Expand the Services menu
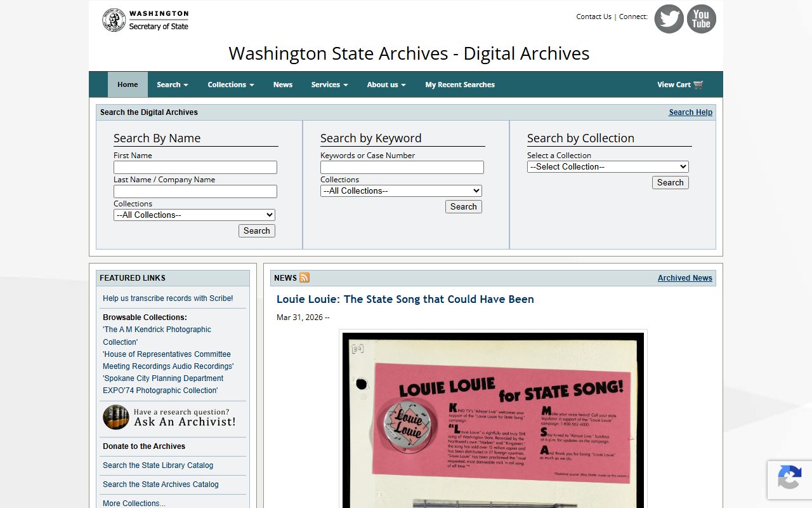 (x=330, y=84)
